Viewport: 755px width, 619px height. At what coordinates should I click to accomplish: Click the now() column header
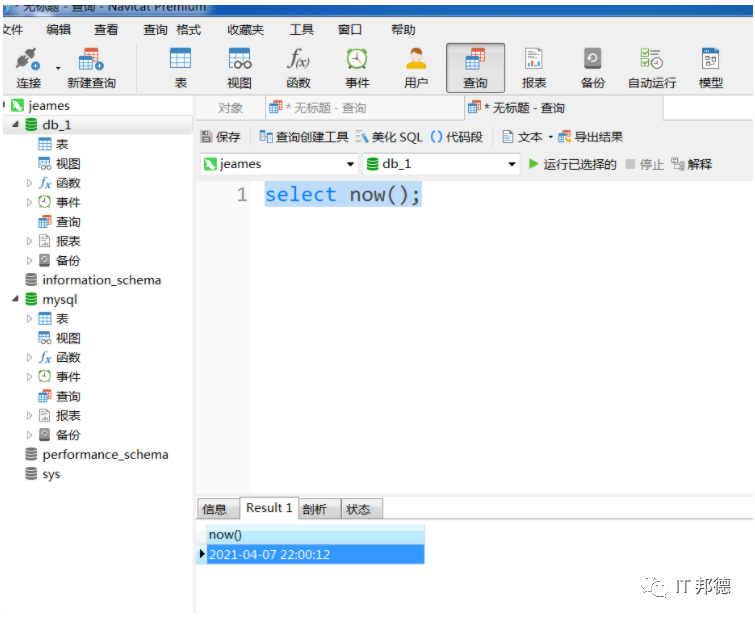316,534
